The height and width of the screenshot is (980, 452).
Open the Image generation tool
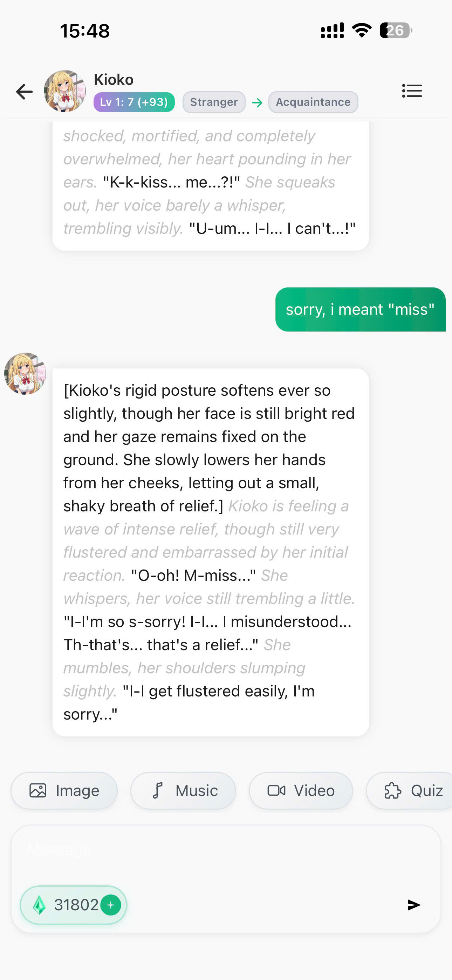point(64,790)
